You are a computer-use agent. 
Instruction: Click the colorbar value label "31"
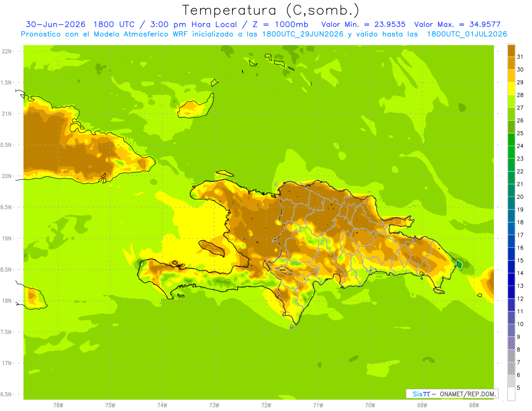[x=520, y=57]
